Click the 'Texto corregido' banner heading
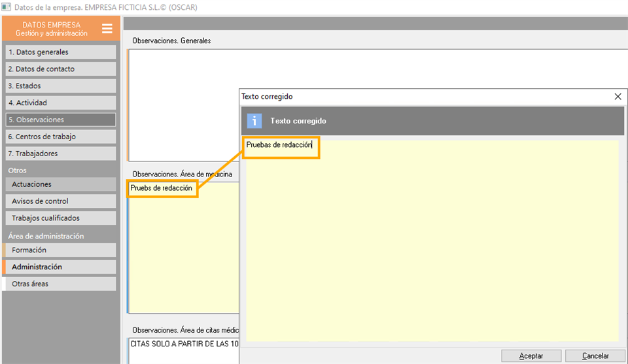 click(298, 121)
